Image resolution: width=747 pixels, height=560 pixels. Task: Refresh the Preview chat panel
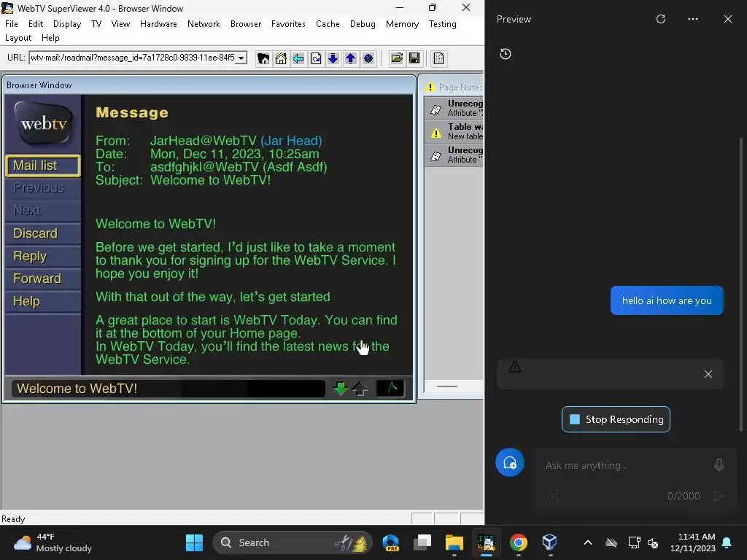(x=661, y=19)
